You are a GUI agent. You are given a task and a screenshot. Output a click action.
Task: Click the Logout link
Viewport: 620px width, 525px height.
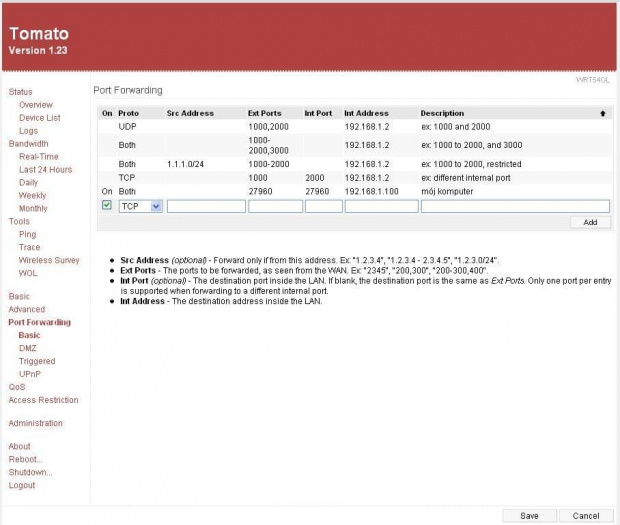click(x=22, y=486)
